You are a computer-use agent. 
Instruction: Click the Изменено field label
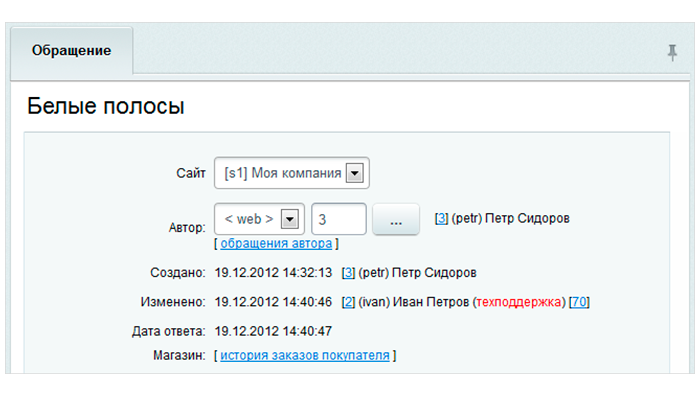pos(173,302)
